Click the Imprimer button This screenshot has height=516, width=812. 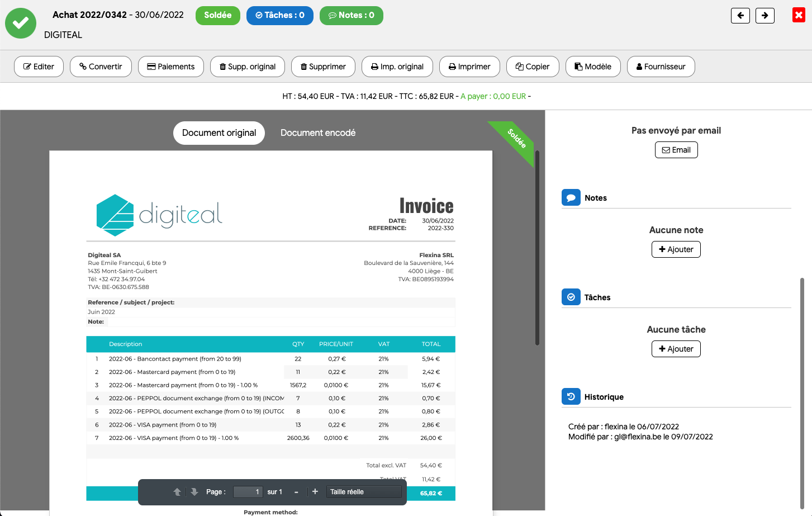tap(469, 67)
